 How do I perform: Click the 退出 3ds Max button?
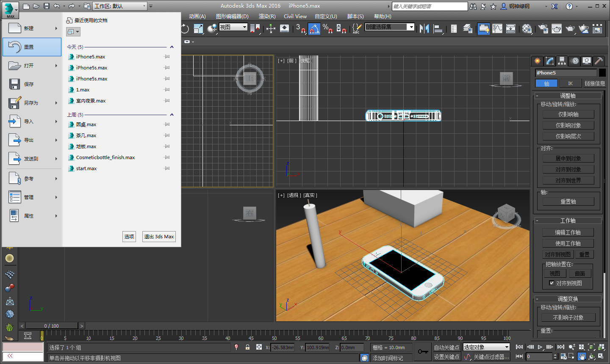click(159, 237)
